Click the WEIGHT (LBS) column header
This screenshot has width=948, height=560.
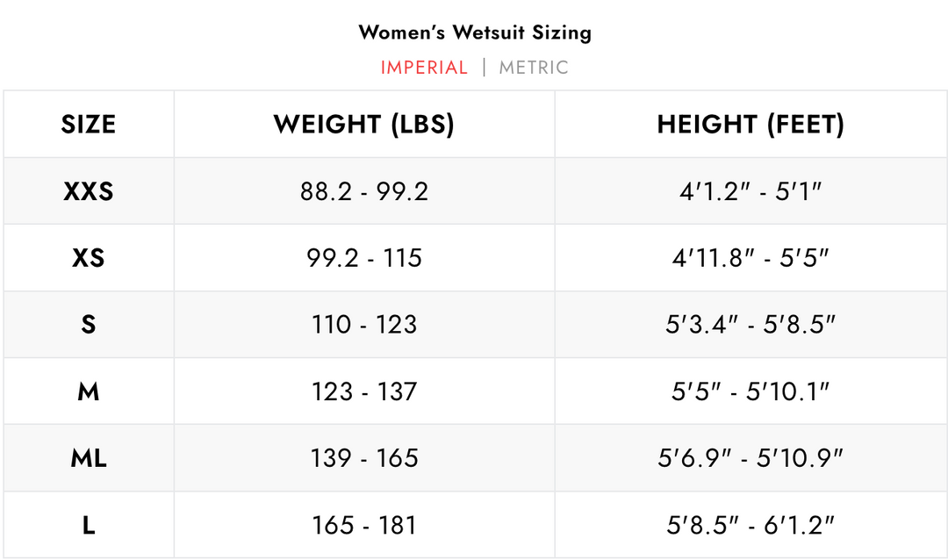pos(365,124)
